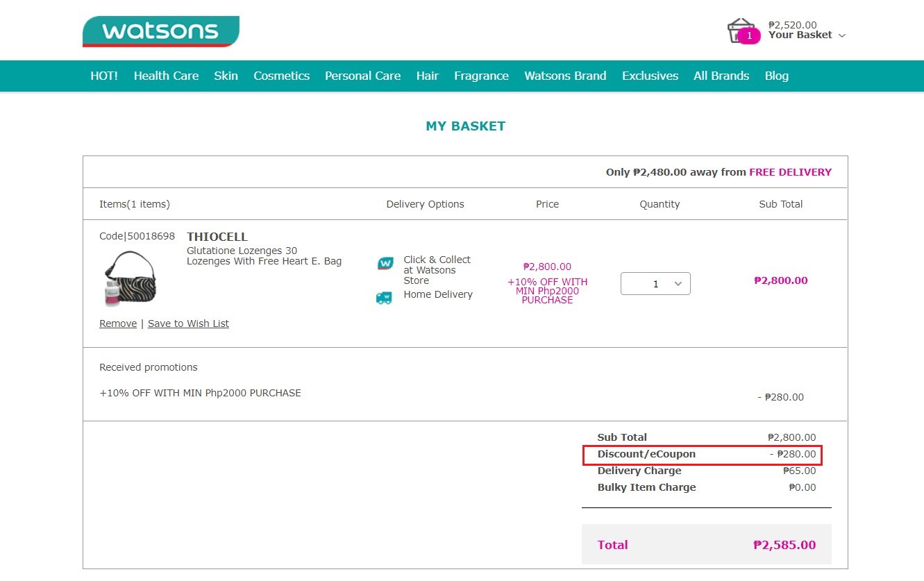Viewport: 924px width, 581px height.
Task: Click the Watsons logo
Action: 160,31
